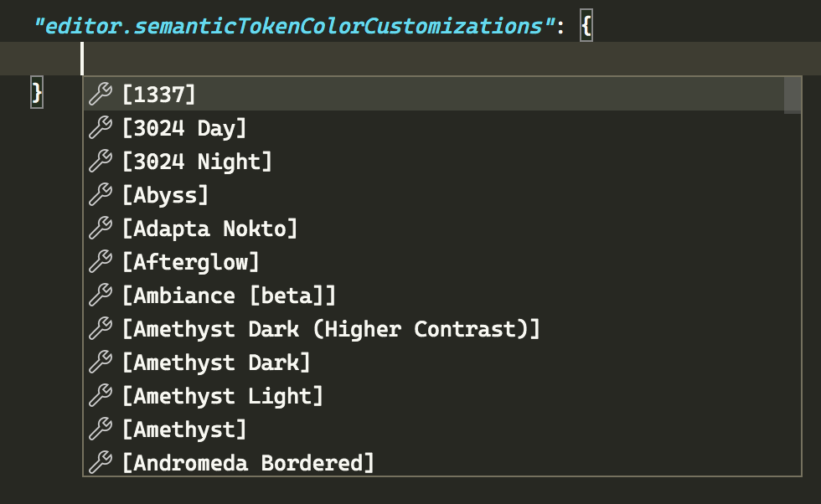
Task: Click the wrench icon beside [1337]
Action: (100, 95)
